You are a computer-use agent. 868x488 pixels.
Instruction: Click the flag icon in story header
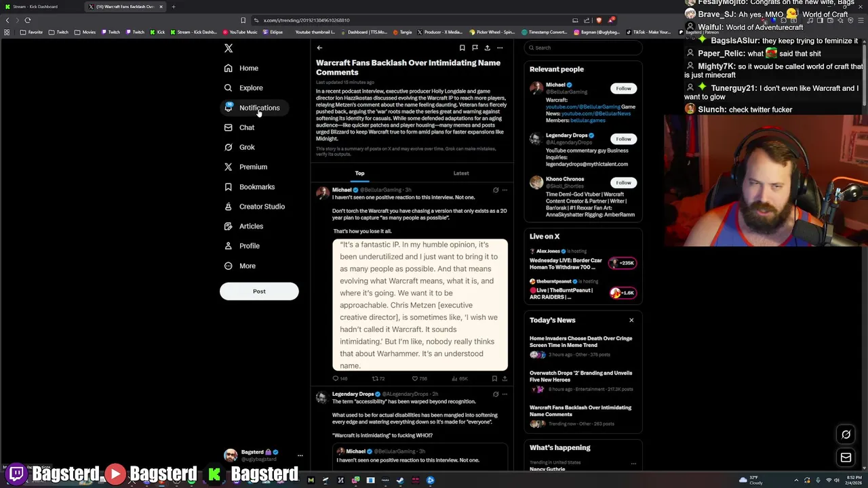click(475, 47)
